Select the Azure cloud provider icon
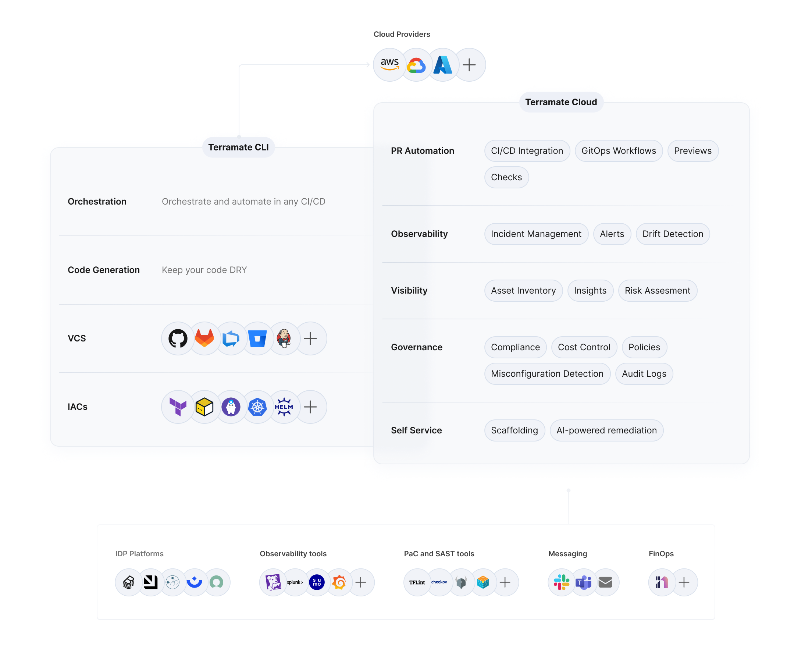The height and width of the screenshot is (649, 812). click(x=443, y=64)
